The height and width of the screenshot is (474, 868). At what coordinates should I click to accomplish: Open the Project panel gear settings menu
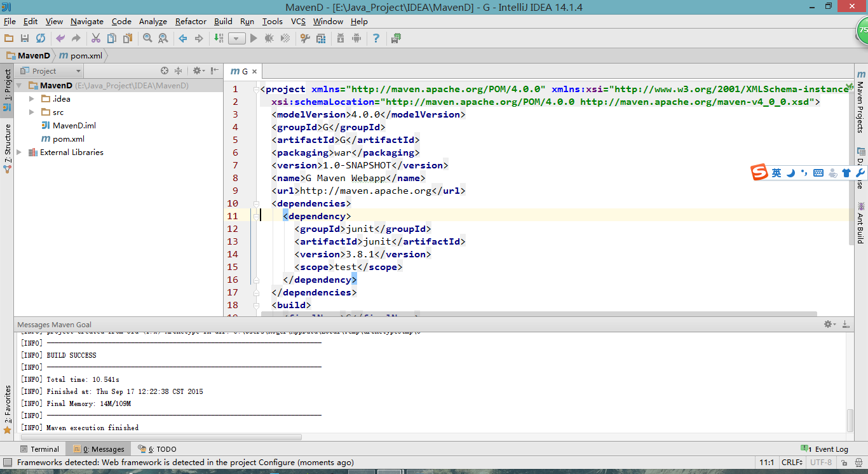tap(198, 71)
